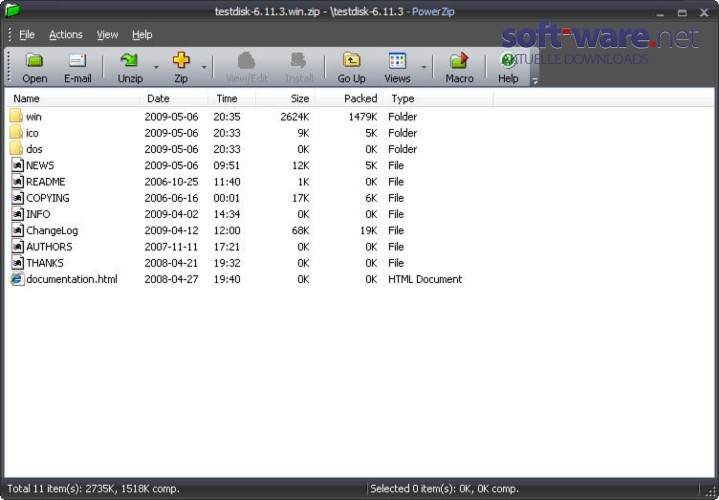This screenshot has height=500, width=719.
Task: Click the E-mail toolbar icon
Action: (77, 60)
